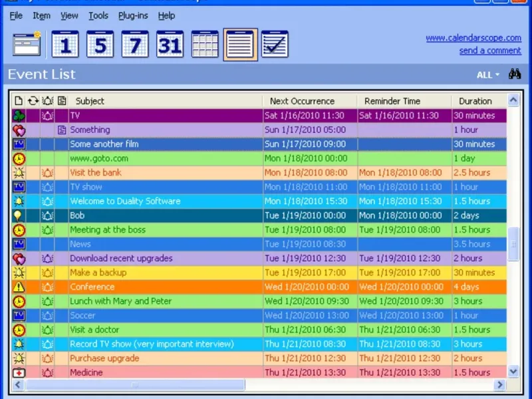Click the TV icon on the Soccer row

click(x=19, y=315)
